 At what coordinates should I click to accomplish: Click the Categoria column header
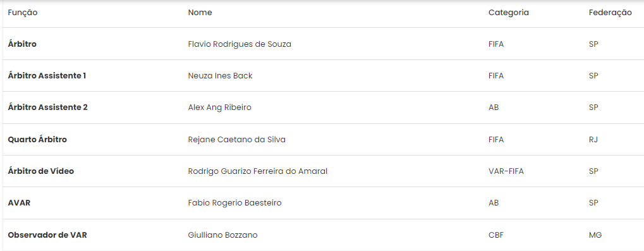[509, 13]
